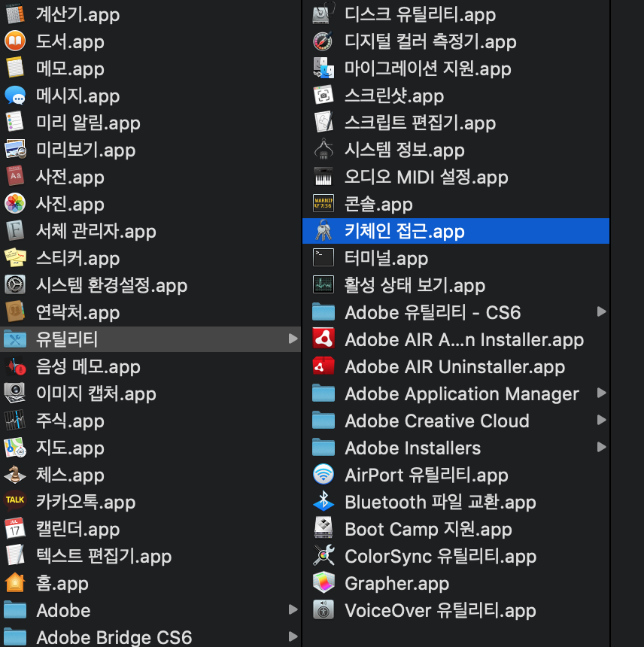Click the System Preferences (시스템 환경설정.app) gear icon
644x647 pixels.
pos(15,284)
